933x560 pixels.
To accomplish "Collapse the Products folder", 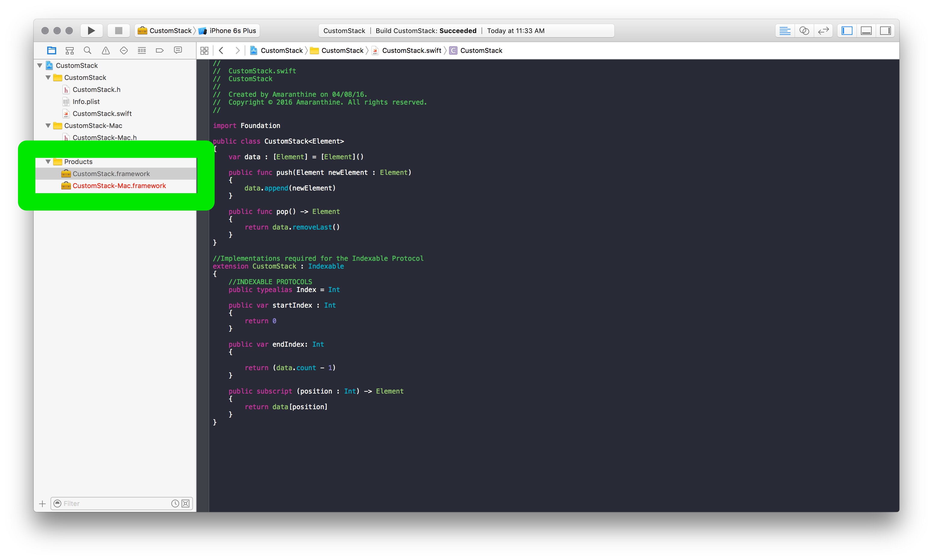I will [48, 162].
